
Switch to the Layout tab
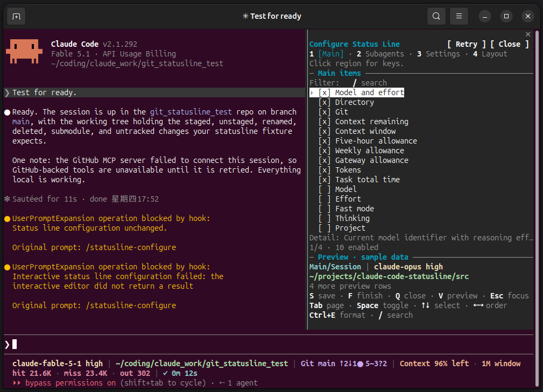coord(490,54)
